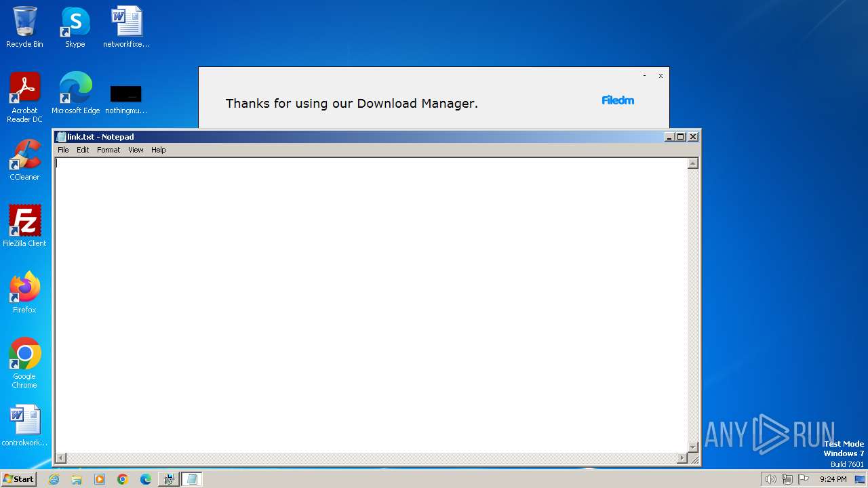Open File Explorer from the taskbar

pyautogui.click(x=77, y=479)
